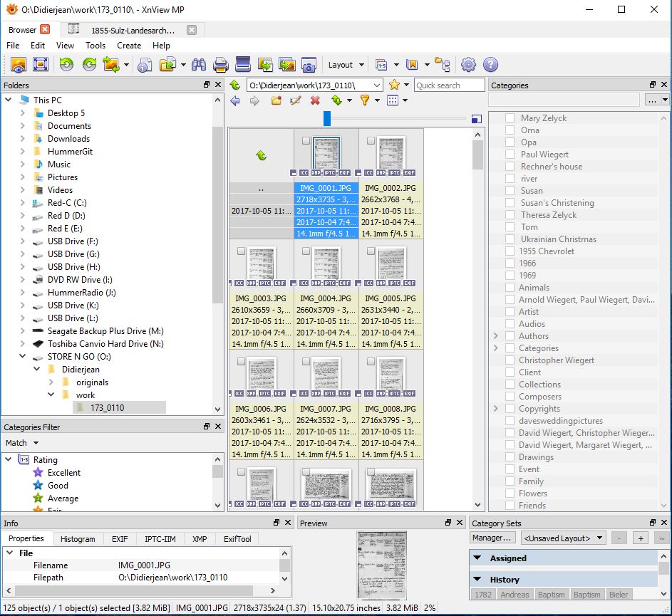Click the Fullscreen icon in toolbar
Screen dimensions: 672x616
click(41, 65)
